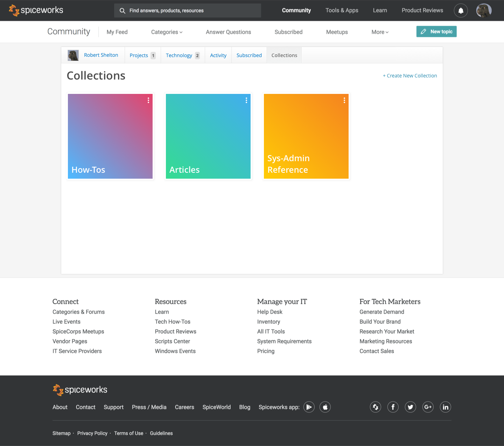Open the Google Plus social icon
Image resolution: width=504 pixels, height=446 pixels.
point(428,407)
